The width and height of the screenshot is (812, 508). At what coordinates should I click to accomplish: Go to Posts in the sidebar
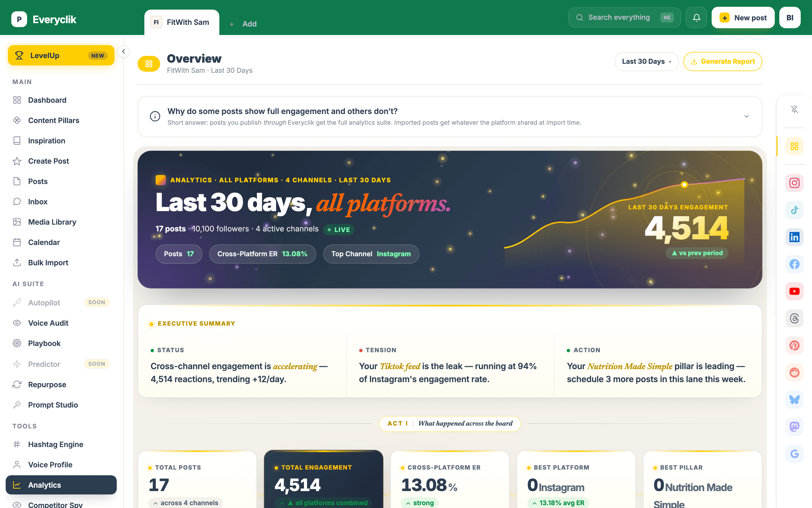[61, 181]
